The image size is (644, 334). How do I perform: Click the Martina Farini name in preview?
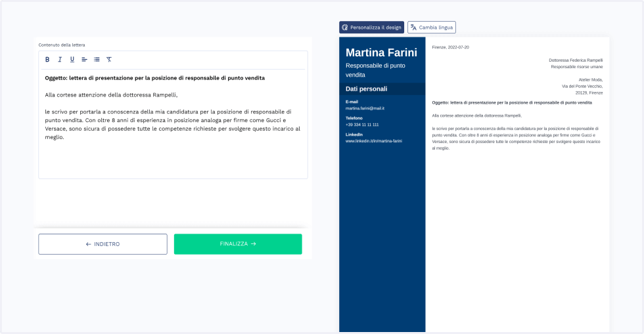pyautogui.click(x=381, y=52)
